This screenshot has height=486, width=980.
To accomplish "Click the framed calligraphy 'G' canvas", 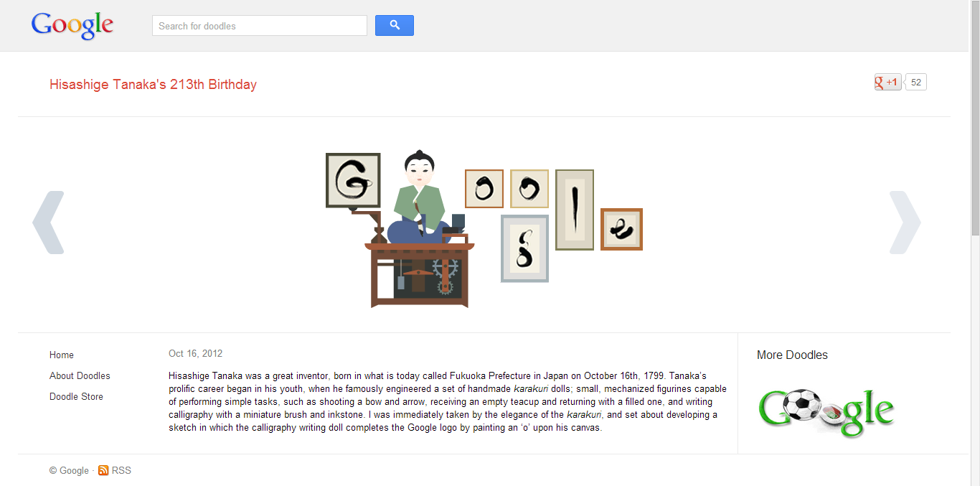I will 353,180.
